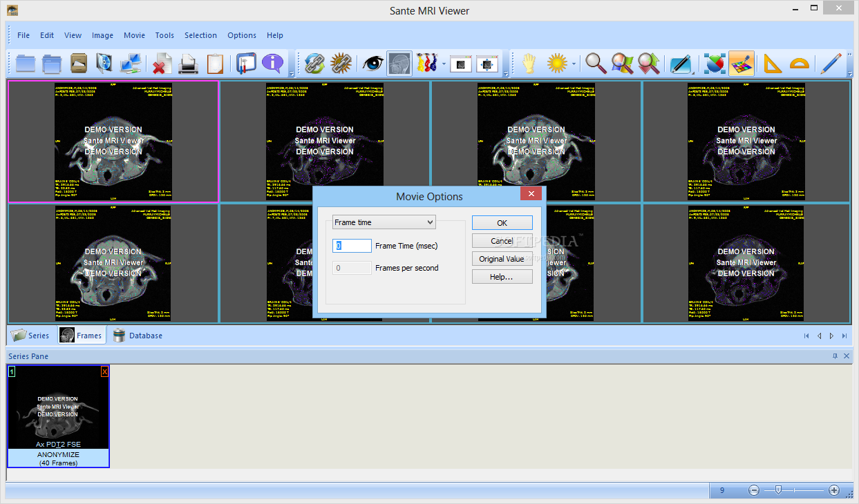Click the brown broken chain unlink icon

pos(341,64)
